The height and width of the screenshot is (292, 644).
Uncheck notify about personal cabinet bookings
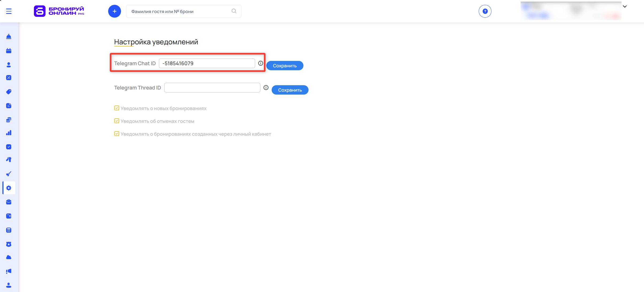point(117,134)
